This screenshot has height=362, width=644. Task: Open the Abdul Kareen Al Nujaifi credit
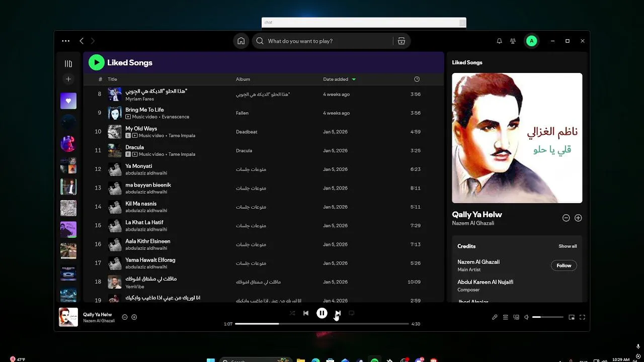coord(485,282)
